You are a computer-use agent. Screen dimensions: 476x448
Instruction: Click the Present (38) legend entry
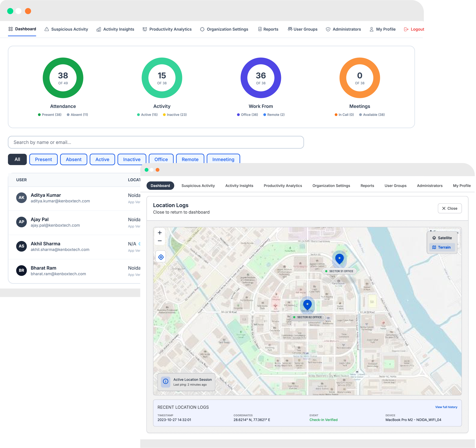pyautogui.click(x=50, y=115)
